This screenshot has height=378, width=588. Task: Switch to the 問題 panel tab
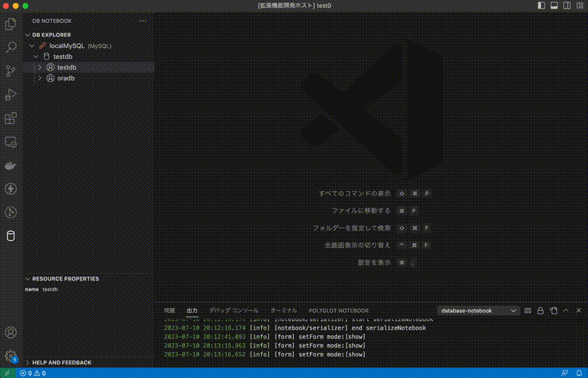click(169, 311)
